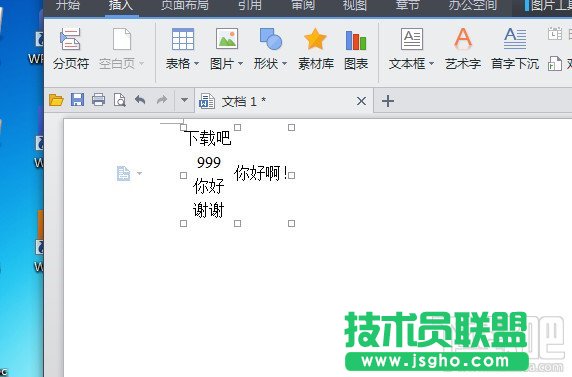Switch to the 开始 ribbon tab
The height and width of the screenshot is (377, 572).
click(x=68, y=5)
